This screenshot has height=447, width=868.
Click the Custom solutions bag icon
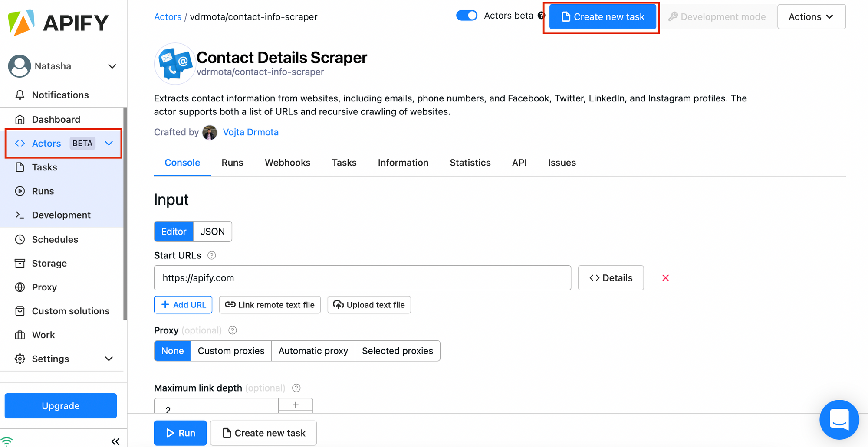pos(20,311)
